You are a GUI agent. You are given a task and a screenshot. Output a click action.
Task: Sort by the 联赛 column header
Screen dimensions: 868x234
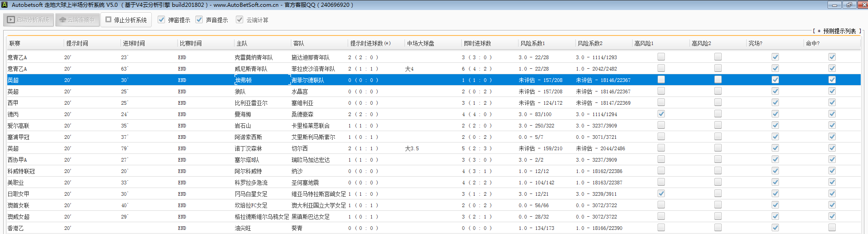pos(15,43)
